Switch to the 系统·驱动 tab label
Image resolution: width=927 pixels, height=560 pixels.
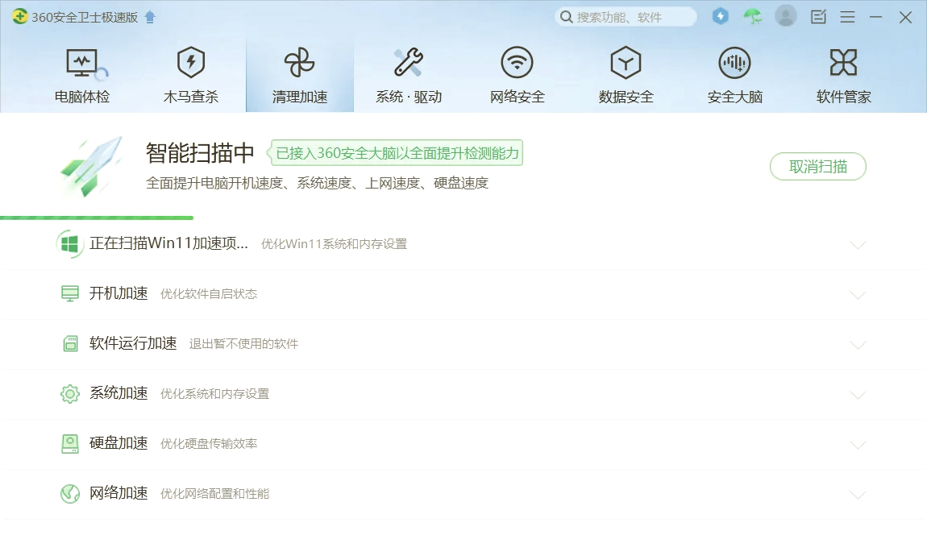click(409, 97)
